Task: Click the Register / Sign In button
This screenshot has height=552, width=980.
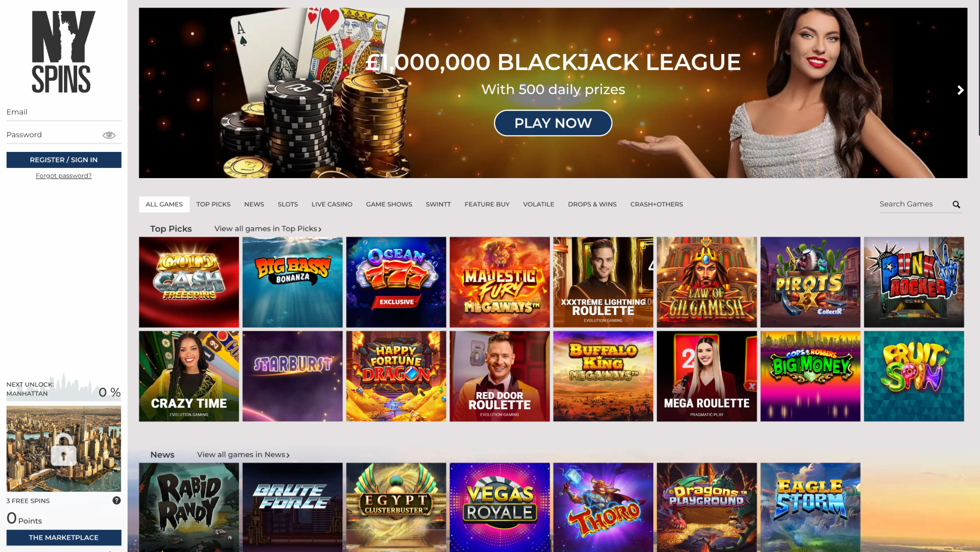Action: (x=64, y=160)
